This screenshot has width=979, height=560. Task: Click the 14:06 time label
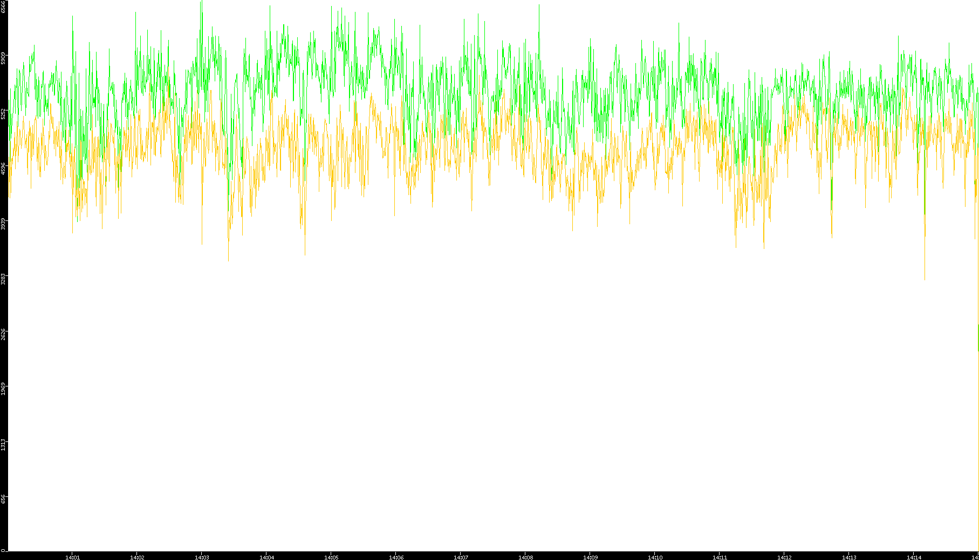point(396,557)
